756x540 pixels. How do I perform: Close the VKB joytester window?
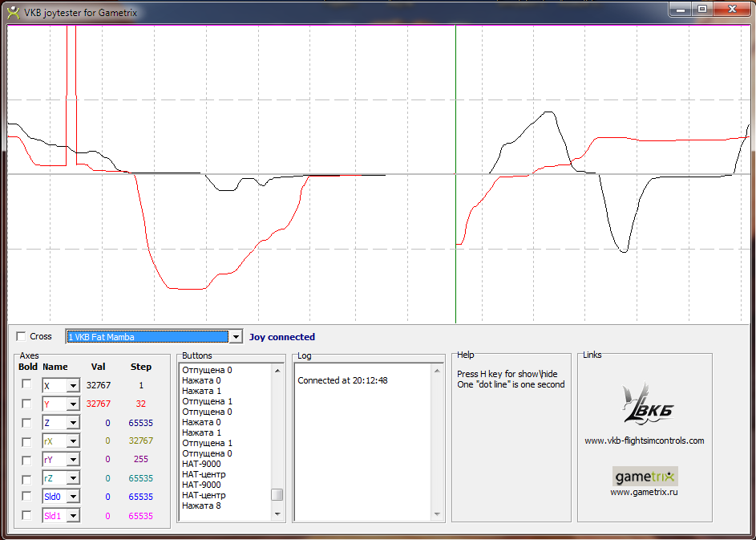(x=732, y=9)
